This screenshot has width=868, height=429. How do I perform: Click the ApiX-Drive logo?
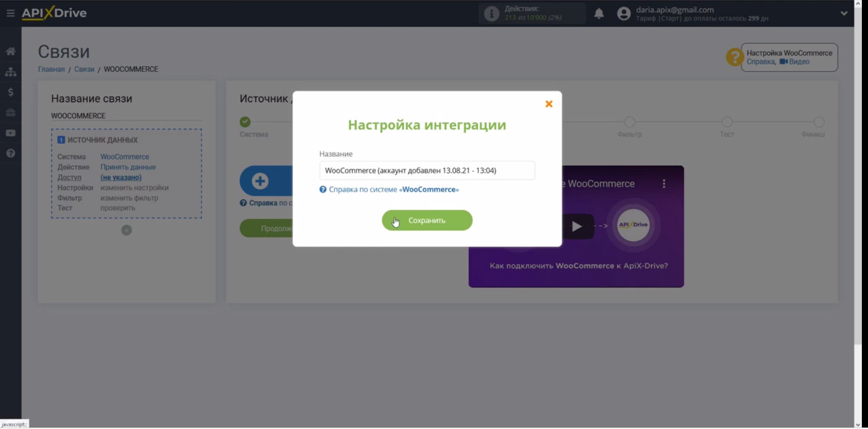click(54, 13)
